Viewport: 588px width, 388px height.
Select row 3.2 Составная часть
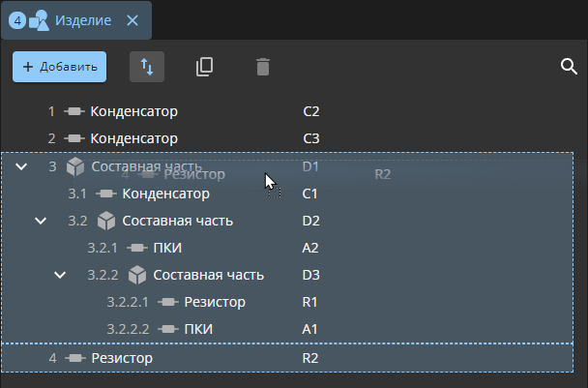(x=287, y=221)
